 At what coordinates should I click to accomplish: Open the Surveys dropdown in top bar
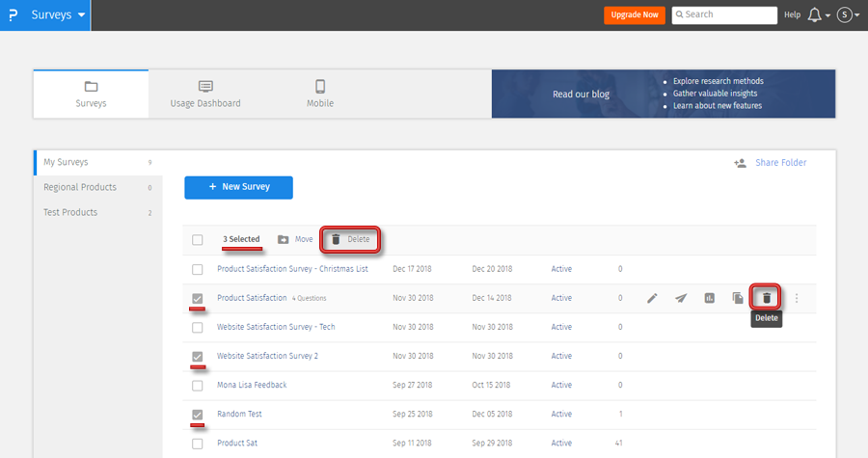pyautogui.click(x=58, y=15)
